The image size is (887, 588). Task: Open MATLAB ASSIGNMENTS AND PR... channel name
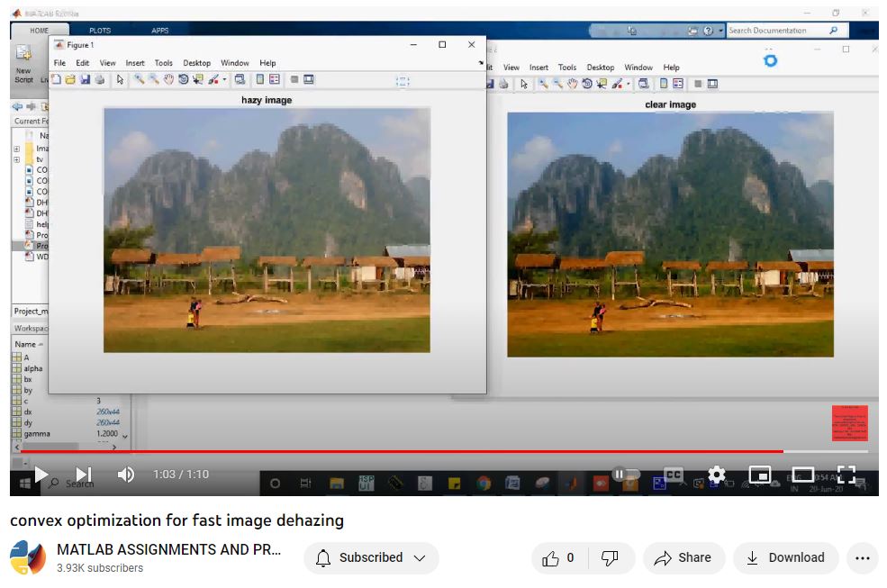pos(168,549)
